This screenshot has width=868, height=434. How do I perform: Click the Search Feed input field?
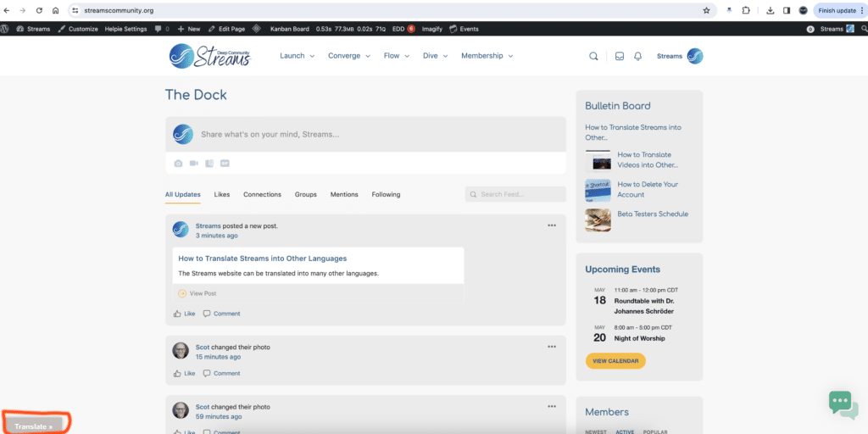pyautogui.click(x=515, y=194)
